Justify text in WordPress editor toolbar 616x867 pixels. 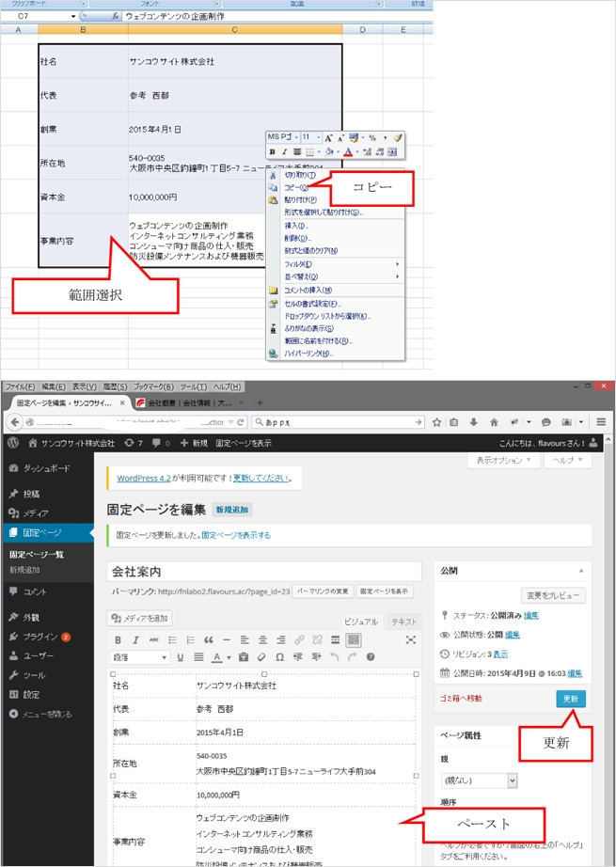coord(198,657)
